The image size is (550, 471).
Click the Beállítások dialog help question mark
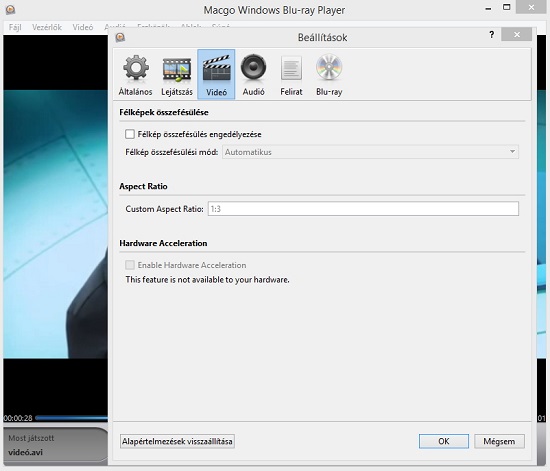491,35
